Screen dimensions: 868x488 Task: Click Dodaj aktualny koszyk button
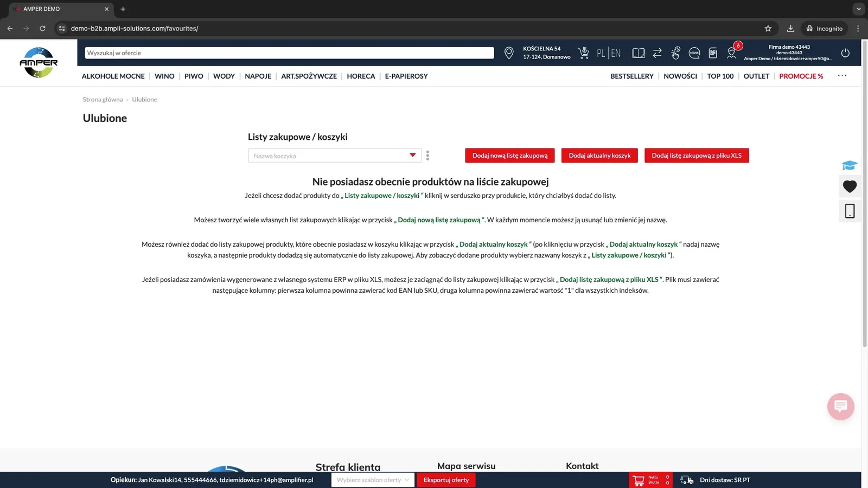point(599,156)
